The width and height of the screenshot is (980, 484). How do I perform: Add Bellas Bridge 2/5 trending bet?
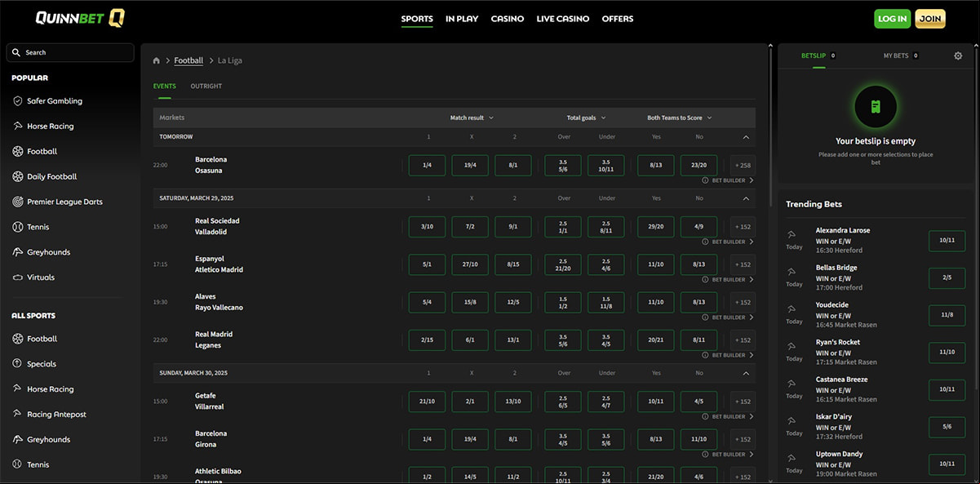[x=947, y=278]
